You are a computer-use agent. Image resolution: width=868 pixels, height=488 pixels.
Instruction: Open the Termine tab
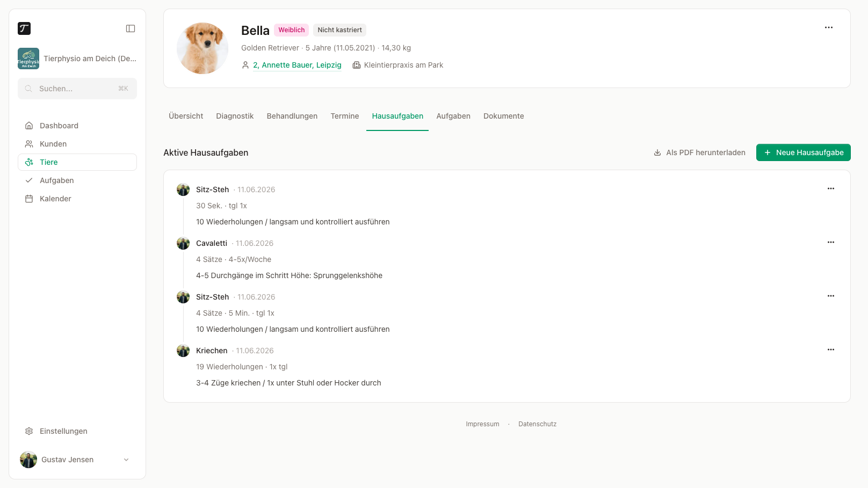click(x=345, y=116)
